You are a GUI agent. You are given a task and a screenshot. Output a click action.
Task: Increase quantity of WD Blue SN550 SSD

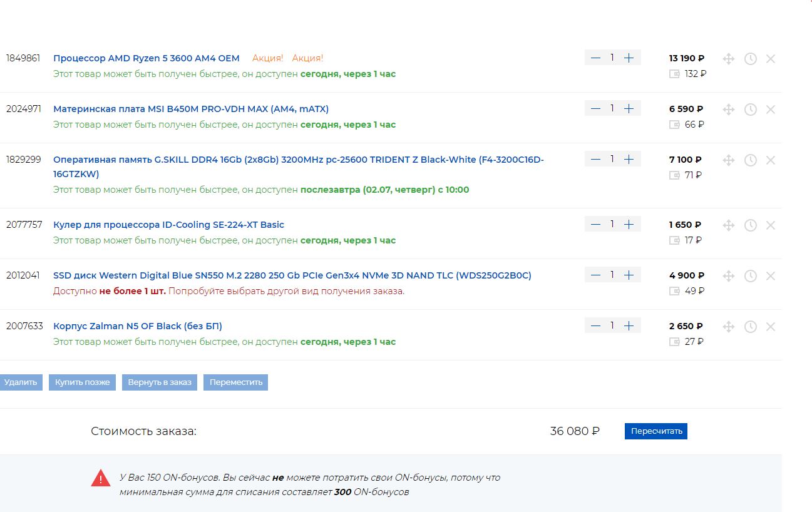[x=629, y=275]
